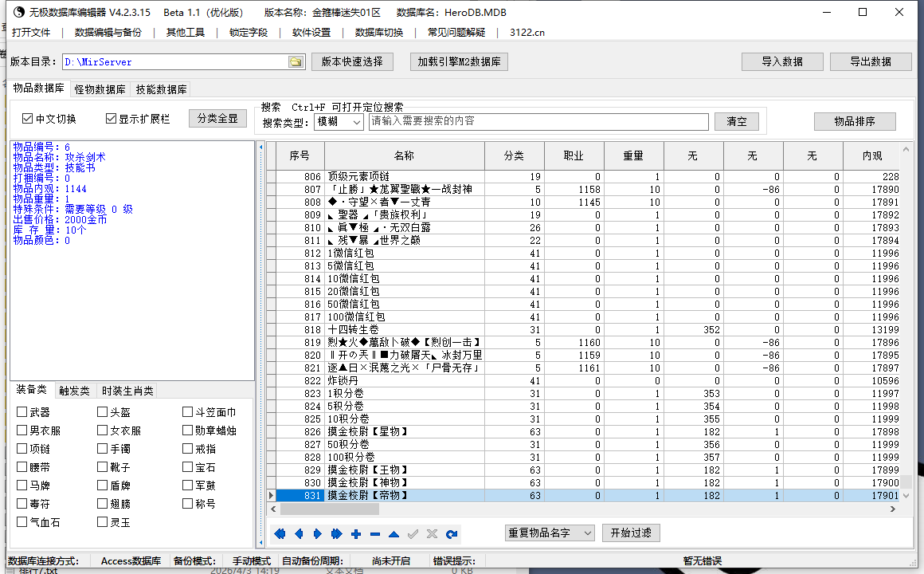The width and height of the screenshot is (924, 574).
Task: Refresh the data with the curved arrow icon
Action: tap(452, 534)
